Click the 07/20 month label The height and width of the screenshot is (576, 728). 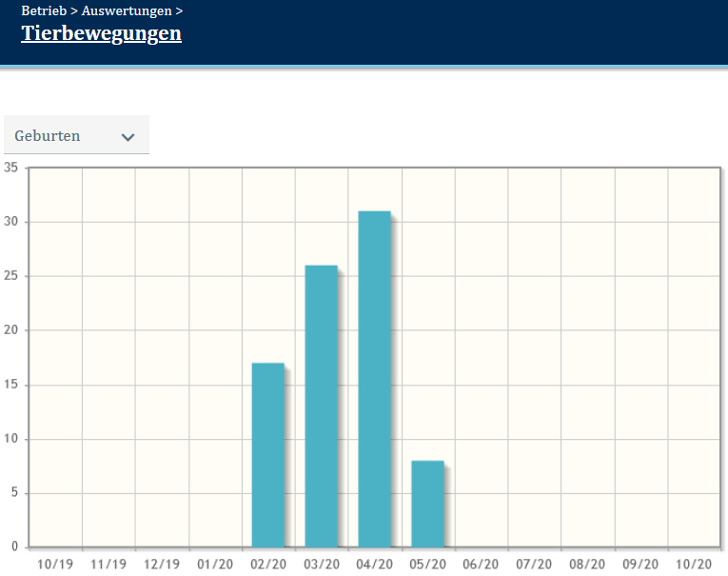pyautogui.click(x=535, y=564)
